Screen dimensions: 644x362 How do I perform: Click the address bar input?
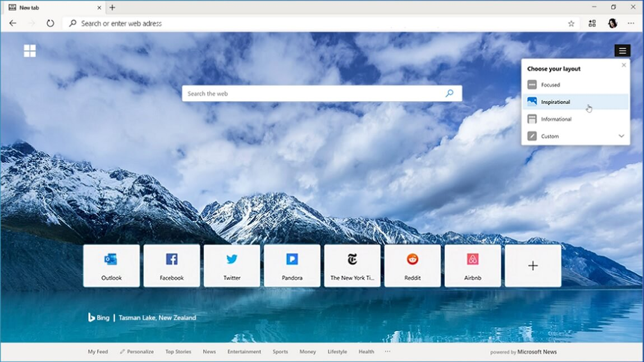click(x=321, y=24)
